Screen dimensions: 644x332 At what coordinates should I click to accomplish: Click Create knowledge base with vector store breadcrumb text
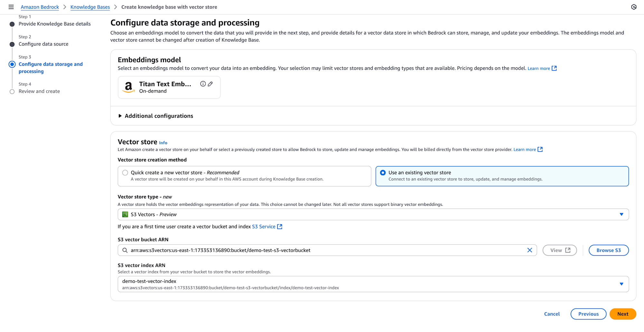coord(169,7)
